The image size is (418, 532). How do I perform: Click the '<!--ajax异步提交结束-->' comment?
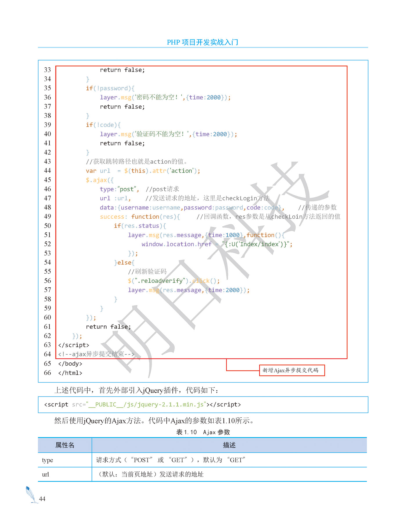(96, 354)
